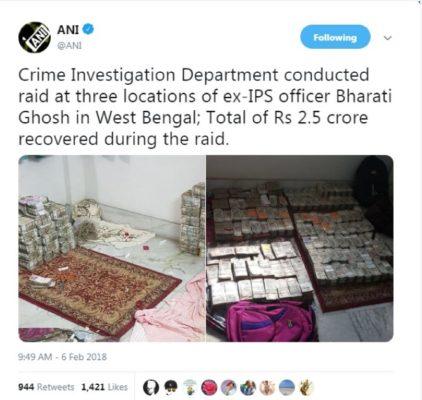View the 1,421 Likes list
Image resolution: width=422 pixels, height=400 pixels.
tap(104, 387)
